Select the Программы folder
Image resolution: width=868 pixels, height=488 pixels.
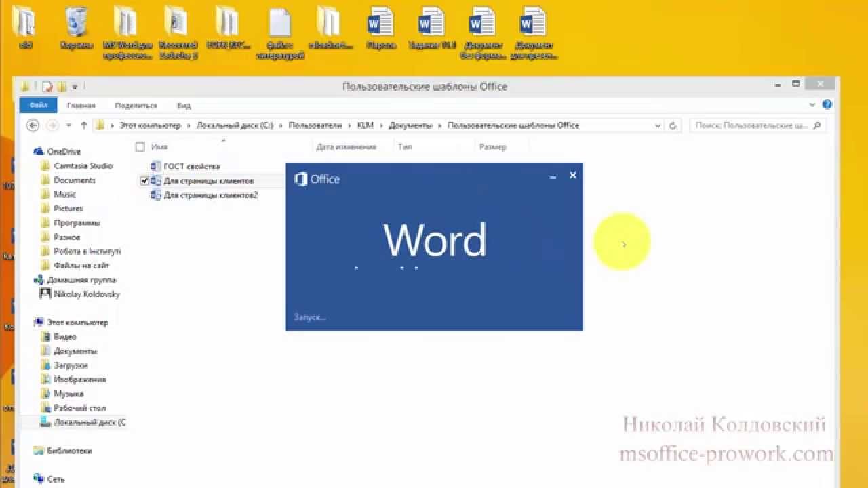[x=77, y=223]
